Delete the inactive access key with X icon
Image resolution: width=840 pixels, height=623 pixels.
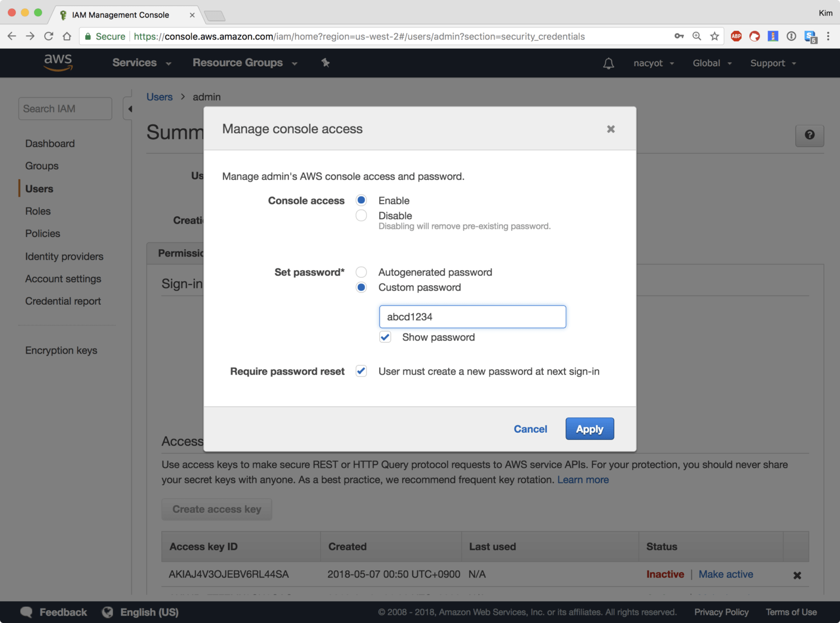pos(797,575)
